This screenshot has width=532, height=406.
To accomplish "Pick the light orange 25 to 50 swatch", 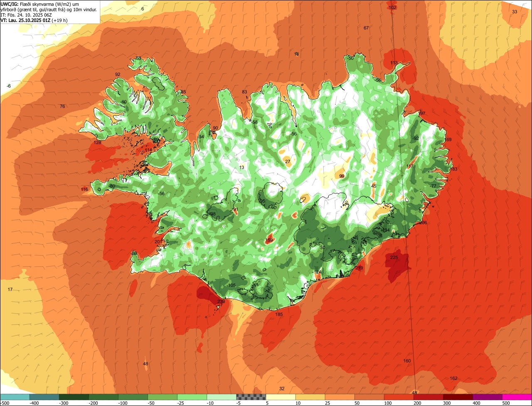I will coord(340,397).
